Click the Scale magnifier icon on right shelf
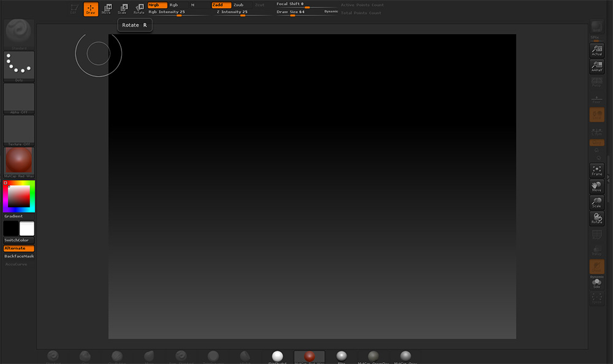613x364 pixels. point(597,202)
